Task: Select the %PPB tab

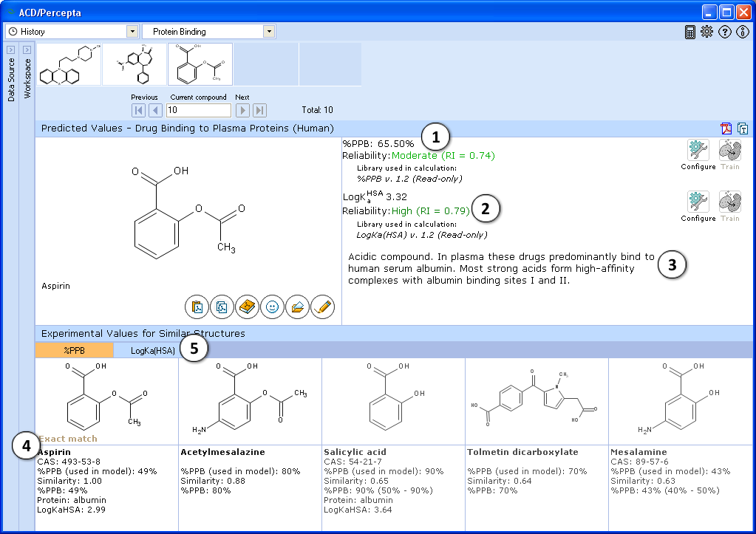Action: 74,350
